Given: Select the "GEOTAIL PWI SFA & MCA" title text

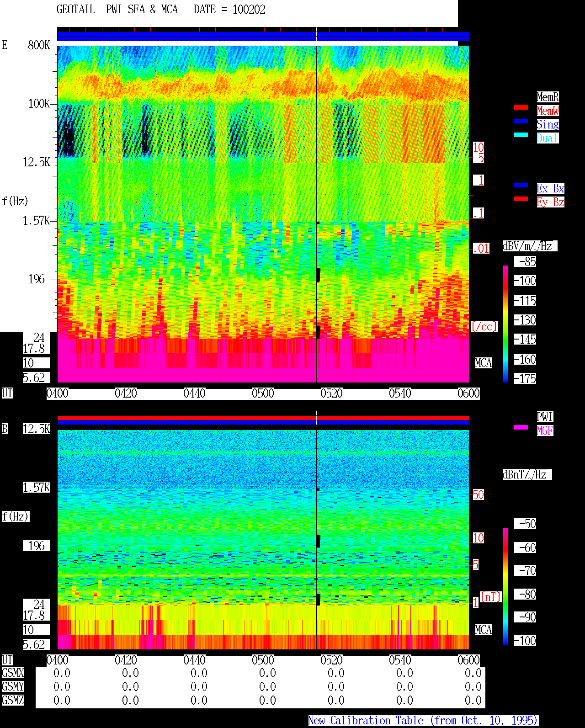Looking at the screenshot, I should [x=117, y=10].
